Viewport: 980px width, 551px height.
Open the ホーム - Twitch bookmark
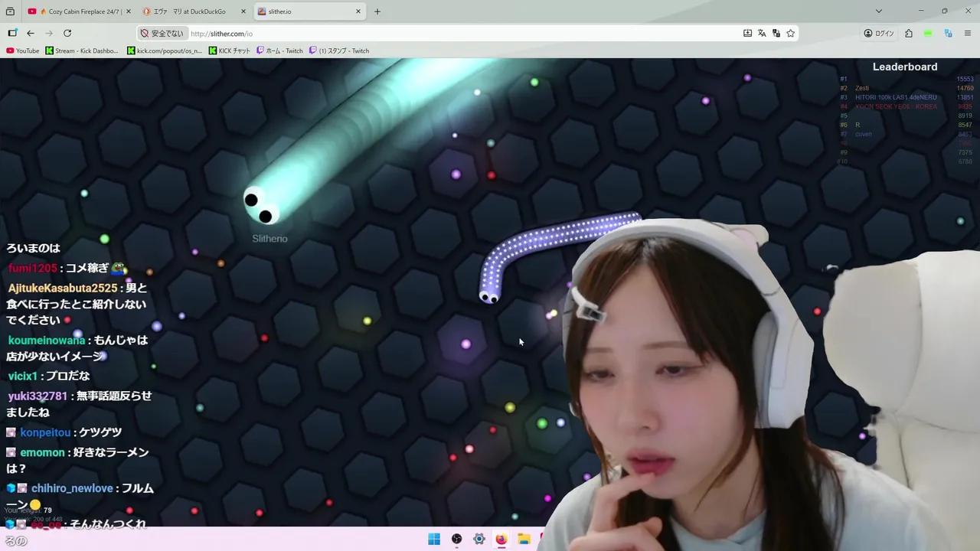click(279, 51)
